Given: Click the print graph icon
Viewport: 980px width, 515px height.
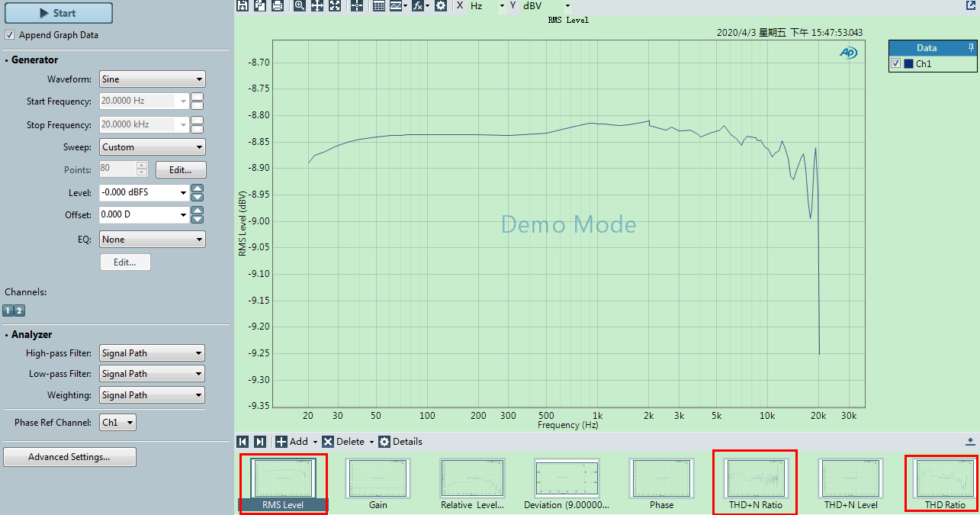Looking at the screenshot, I should click(278, 5).
